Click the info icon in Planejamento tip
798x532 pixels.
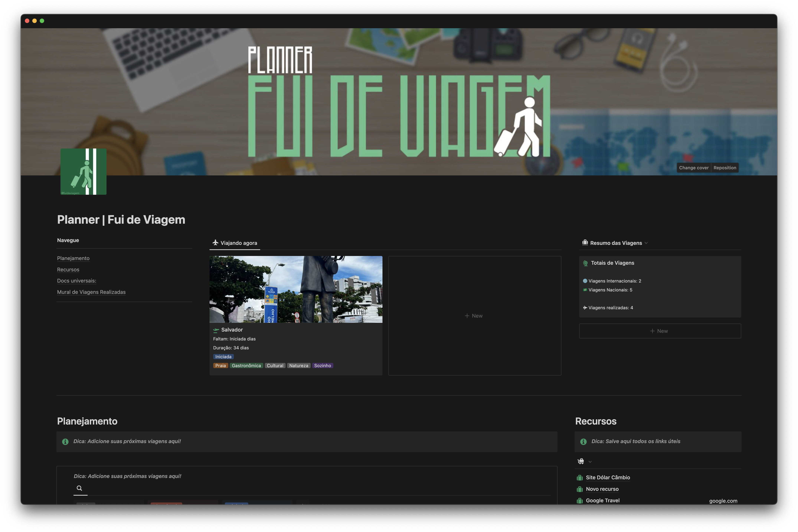coord(65,441)
